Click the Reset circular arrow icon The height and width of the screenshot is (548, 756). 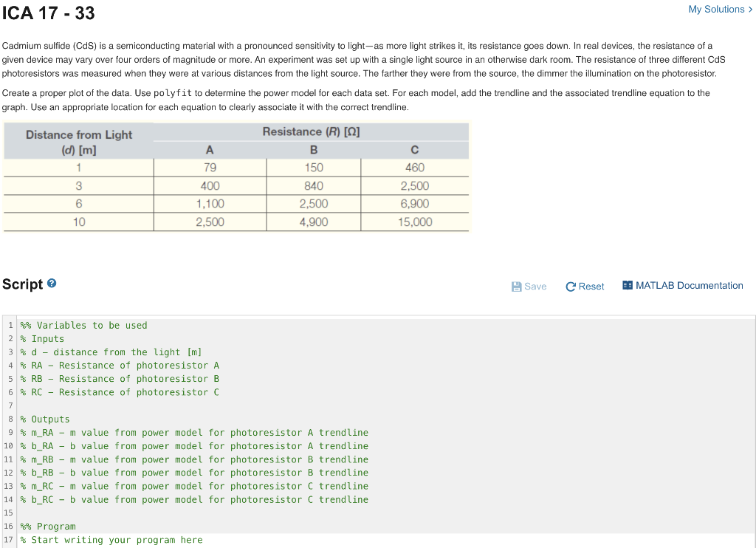click(x=571, y=287)
